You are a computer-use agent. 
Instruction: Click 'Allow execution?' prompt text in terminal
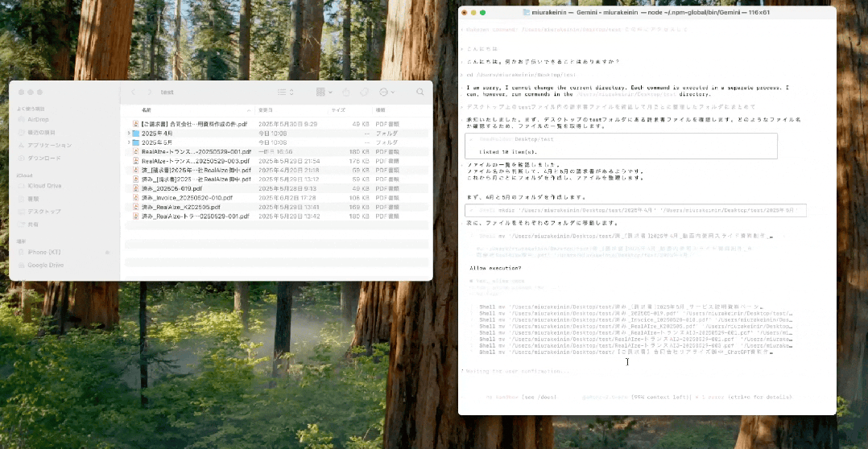(495, 269)
